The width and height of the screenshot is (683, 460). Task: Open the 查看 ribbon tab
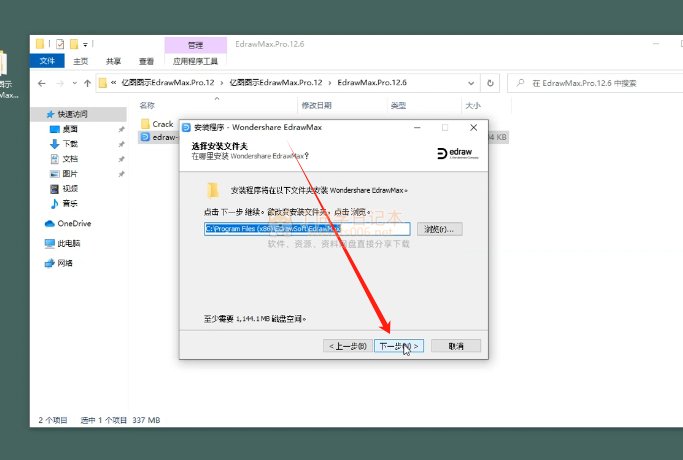point(146,61)
